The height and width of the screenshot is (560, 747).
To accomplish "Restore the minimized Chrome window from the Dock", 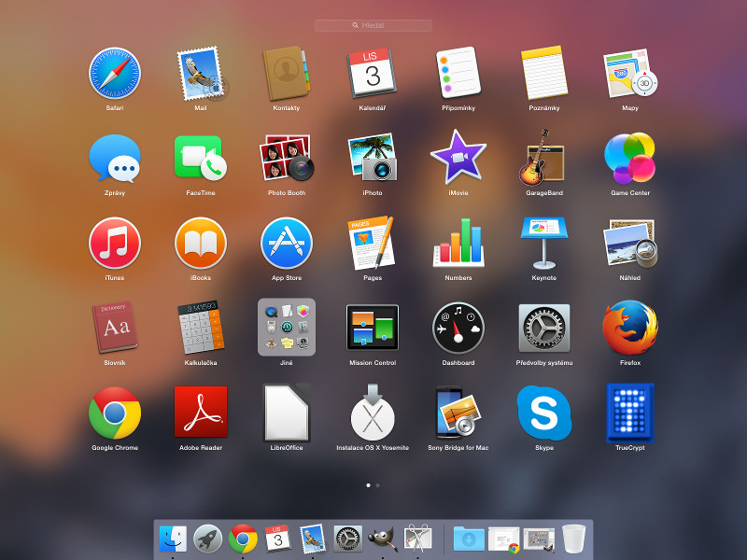I will 504,539.
